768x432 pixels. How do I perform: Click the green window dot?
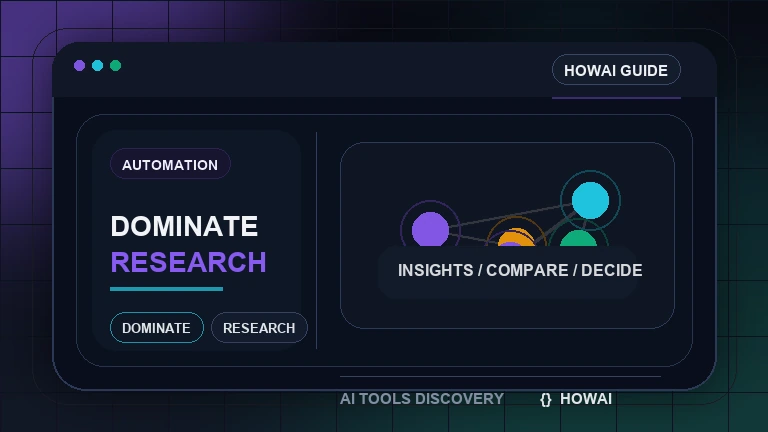tap(116, 66)
